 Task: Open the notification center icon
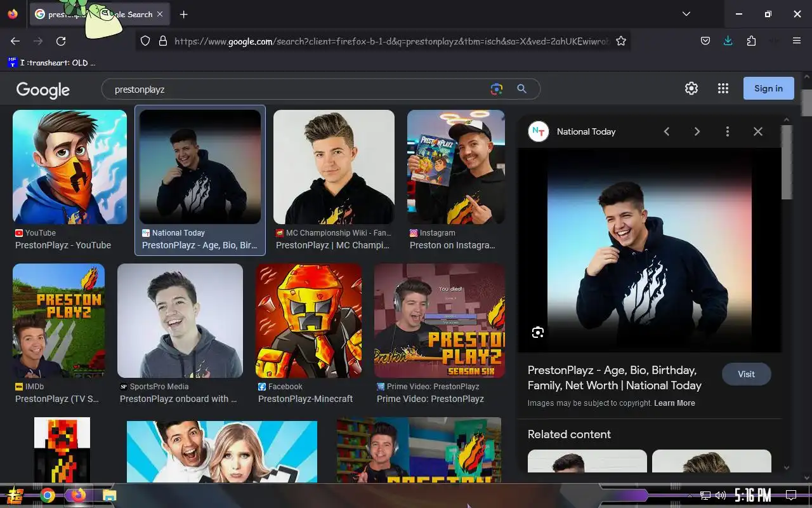pyautogui.click(x=791, y=495)
